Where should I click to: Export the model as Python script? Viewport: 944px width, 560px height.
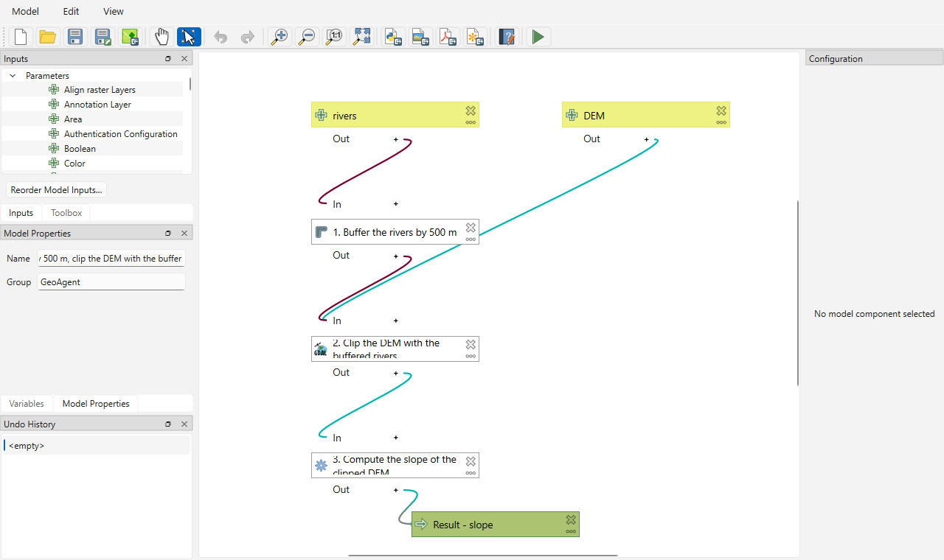click(394, 37)
